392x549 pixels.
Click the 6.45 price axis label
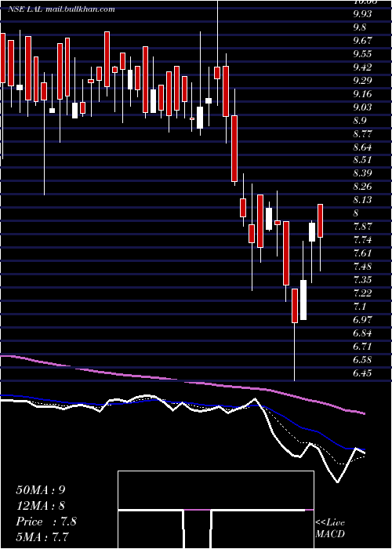362,373
